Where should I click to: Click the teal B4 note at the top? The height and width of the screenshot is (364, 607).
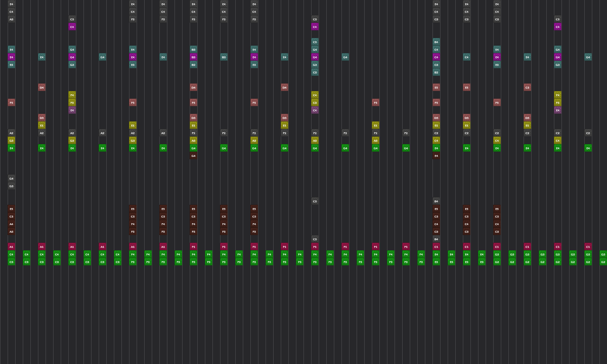coord(436,41)
